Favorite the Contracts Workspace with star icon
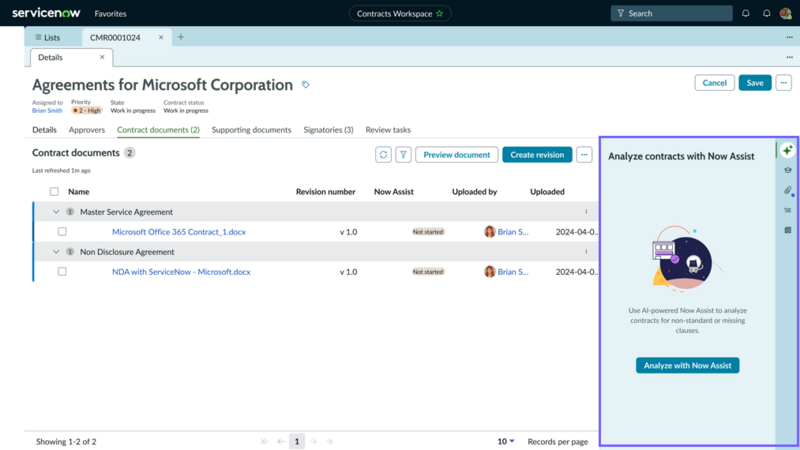 (x=439, y=14)
